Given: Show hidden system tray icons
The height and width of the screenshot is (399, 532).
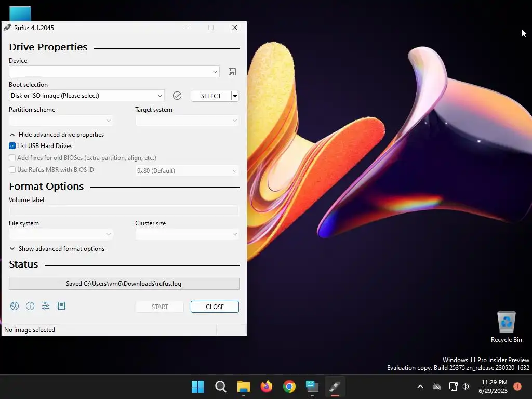Looking at the screenshot, I should (420, 387).
